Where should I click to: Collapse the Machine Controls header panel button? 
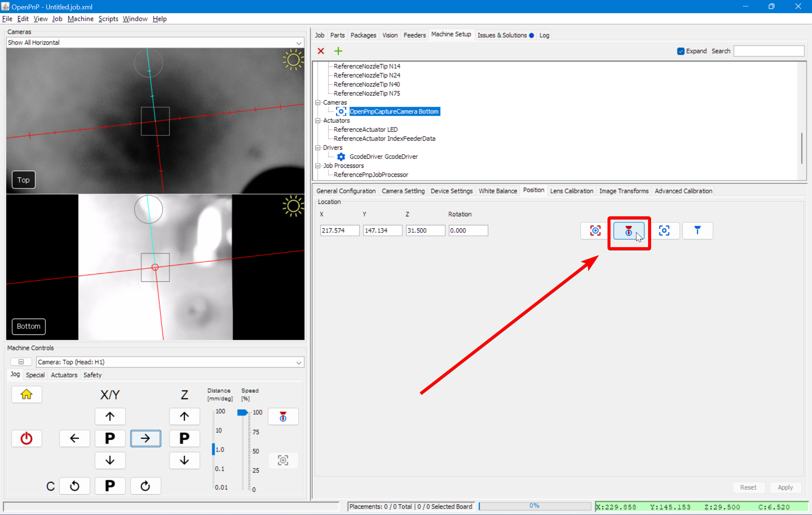(x=21, y=362)
